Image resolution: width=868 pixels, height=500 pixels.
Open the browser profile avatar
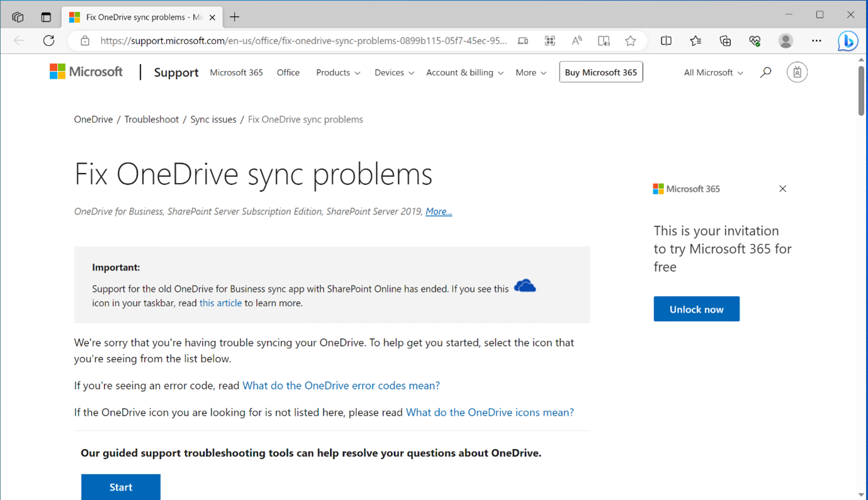(x=786, y=41)
